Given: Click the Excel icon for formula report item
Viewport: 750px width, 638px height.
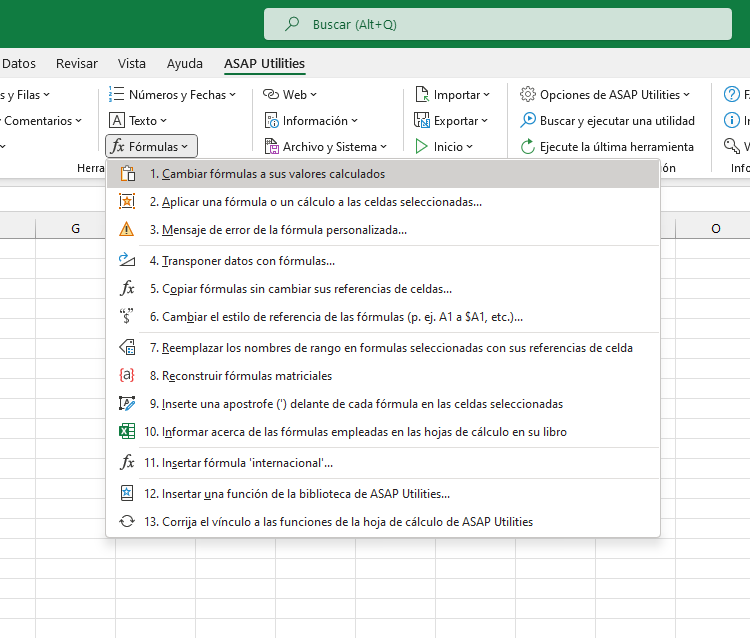Looking at the screenshot, I should pyautogui.click(x=127, y=432).
